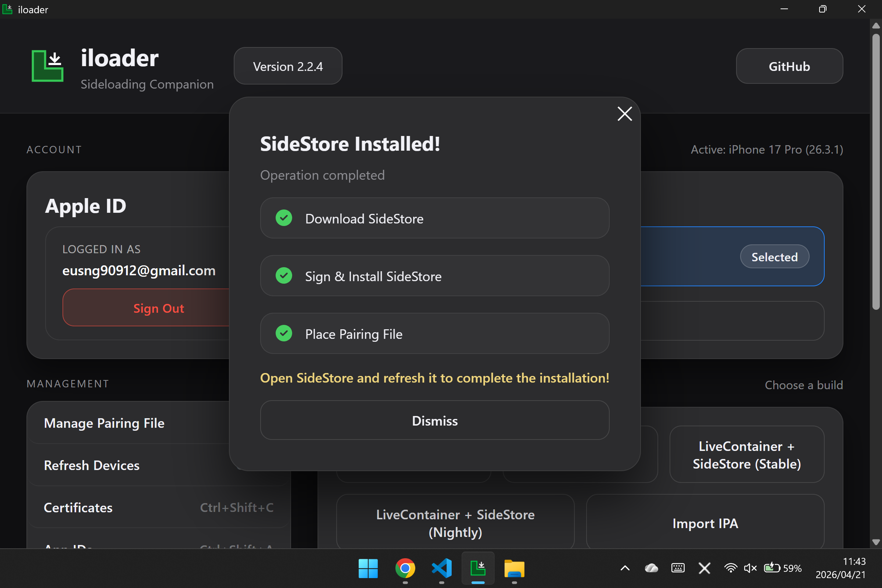Click the Selected device badge
Image resolution: width=882 pixels, height=588 pixels.
coord(774,257)
